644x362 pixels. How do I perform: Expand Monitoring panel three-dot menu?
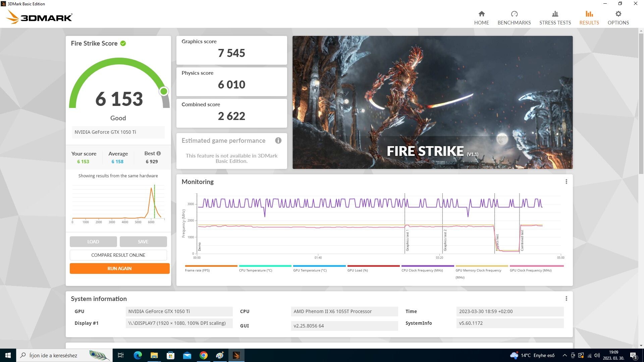pos(566,182)
